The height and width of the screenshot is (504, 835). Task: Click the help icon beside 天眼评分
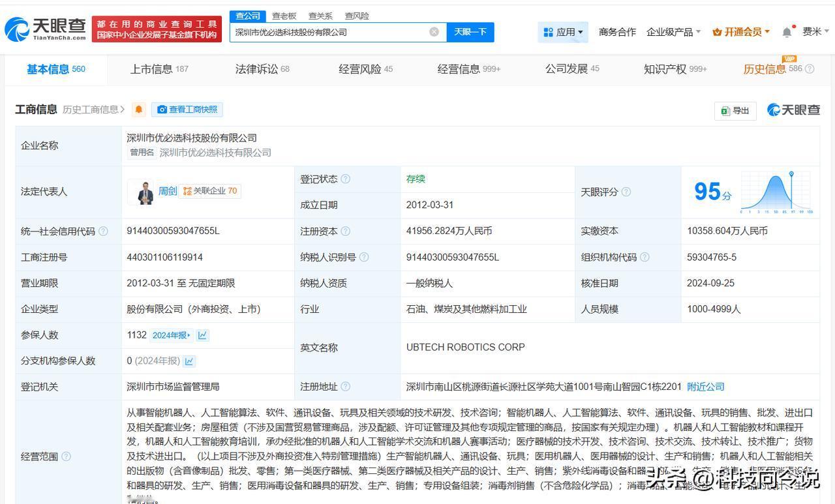click(x=626, y=192)
